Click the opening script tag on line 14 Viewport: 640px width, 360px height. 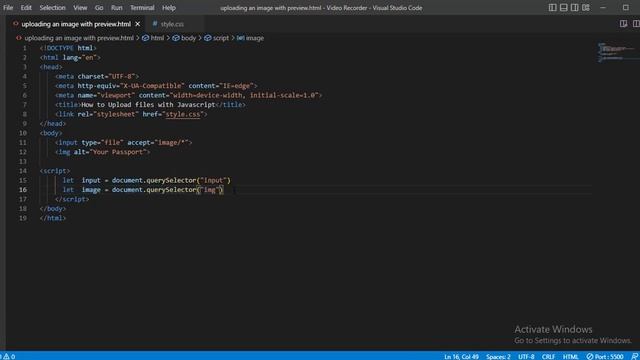coord(55,171)
